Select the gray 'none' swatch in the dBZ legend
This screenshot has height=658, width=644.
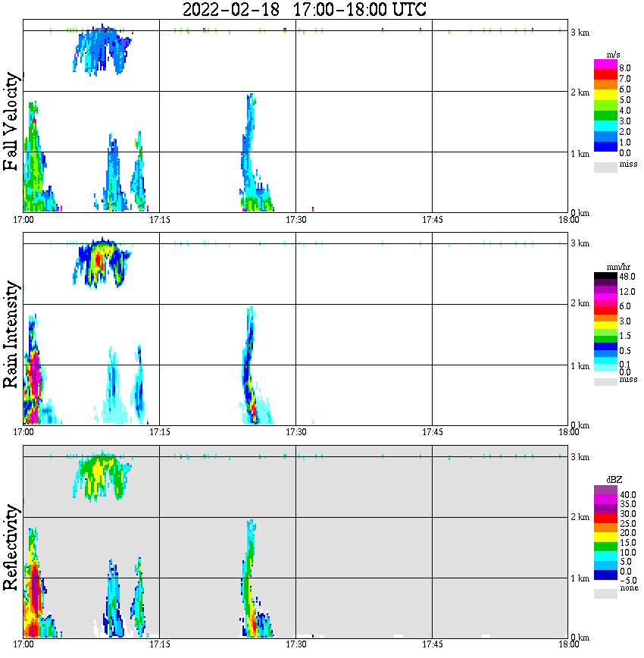click(x=605, y=594)
